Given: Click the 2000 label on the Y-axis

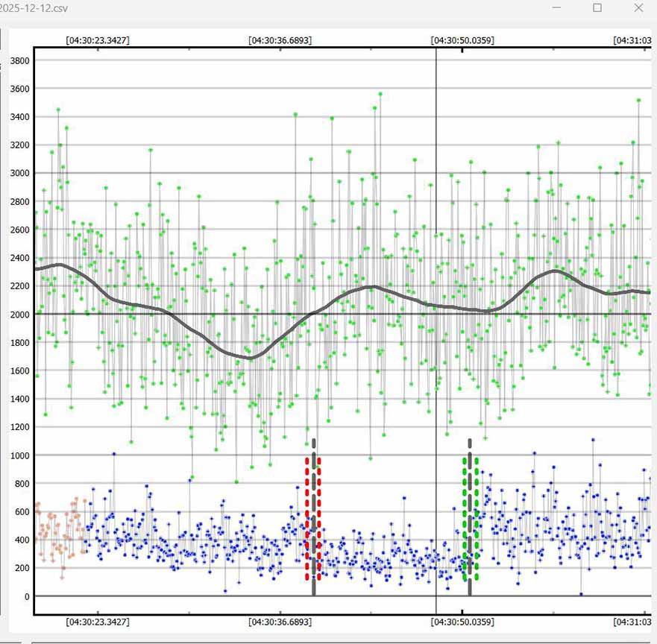Looking at the screenshot, I should (19, 315).
